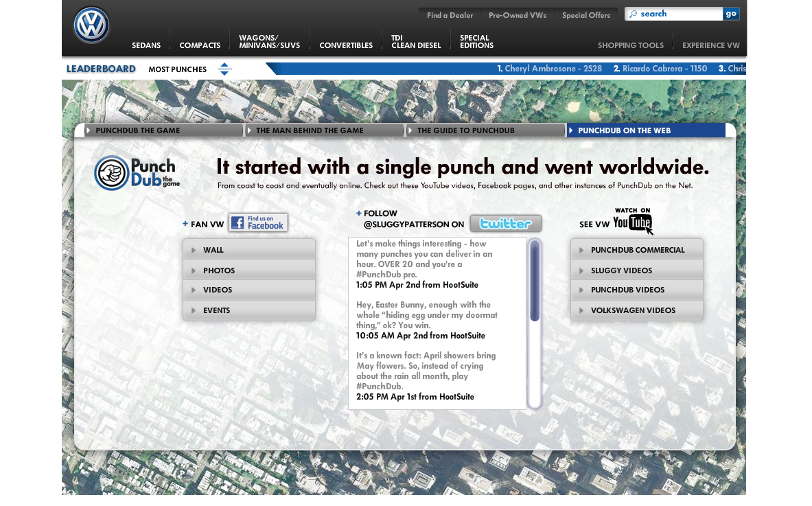Screen dimensions: 812x506
Task: Click the 10:05 AM Apr 2nd tweet timestamp
Action: click(421, 336)
